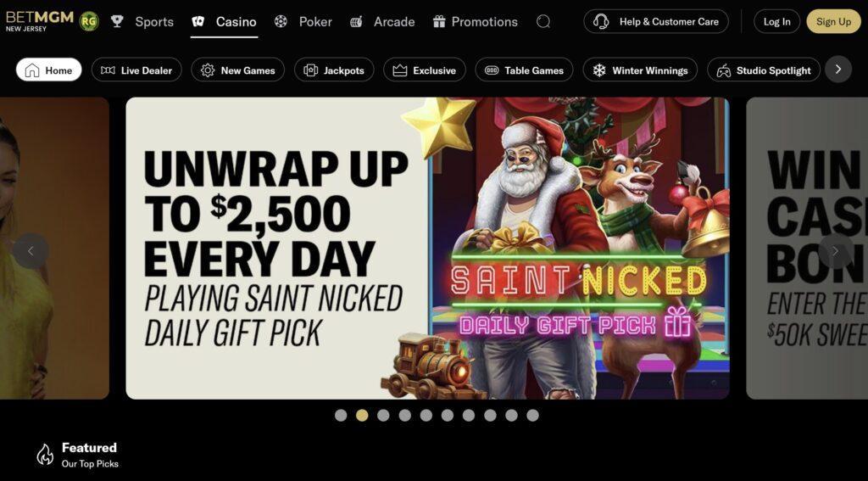Click the Sports trophy icon
Viewport: 868px width, 481px height.
pos(117,21)
